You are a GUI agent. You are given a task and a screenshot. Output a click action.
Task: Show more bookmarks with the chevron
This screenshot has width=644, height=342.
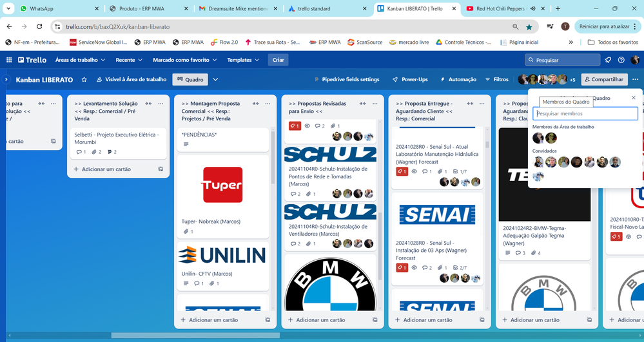571,42
